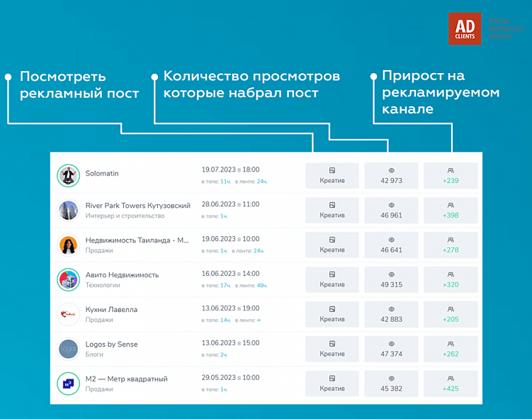This screenshot has height=419, width=532.
Task: Select Кухни Лавелла channel name
Action: point(111,309)
